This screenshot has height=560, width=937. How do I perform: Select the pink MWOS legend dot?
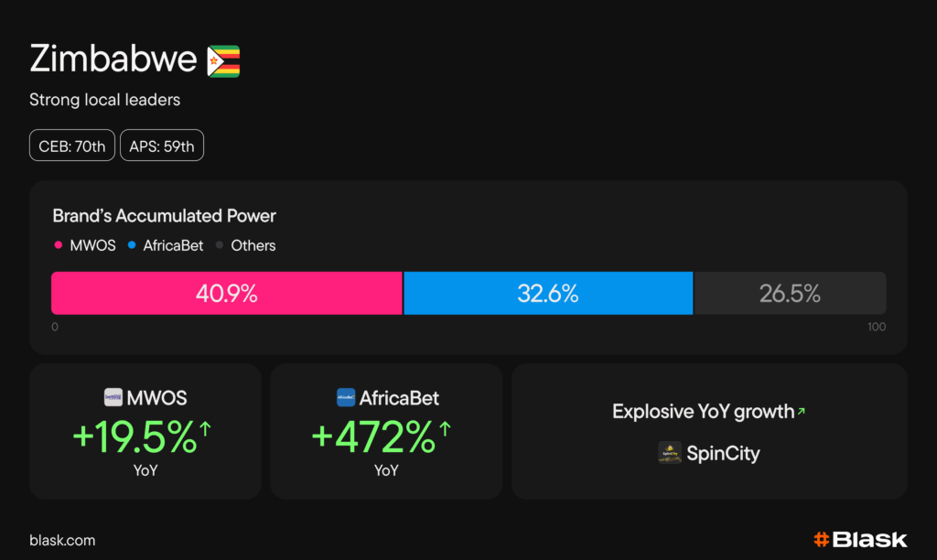tap(59, 245)
